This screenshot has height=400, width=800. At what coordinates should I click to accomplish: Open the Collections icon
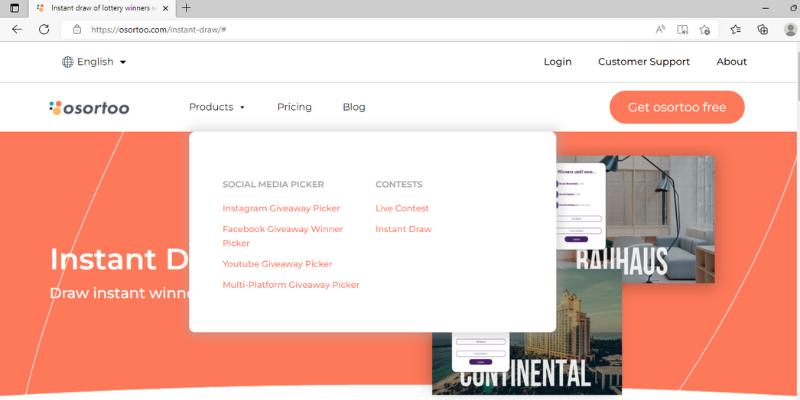[763, 29]
